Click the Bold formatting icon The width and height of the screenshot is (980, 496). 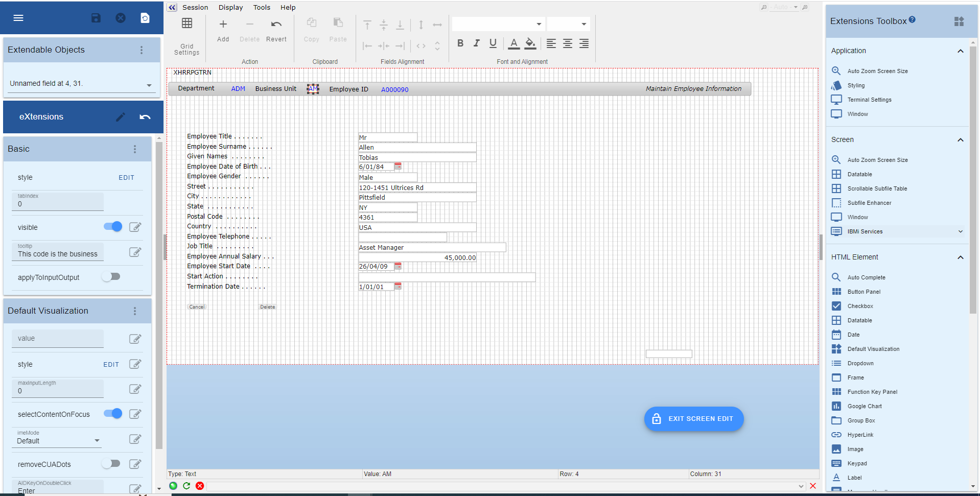click(460, 43)
